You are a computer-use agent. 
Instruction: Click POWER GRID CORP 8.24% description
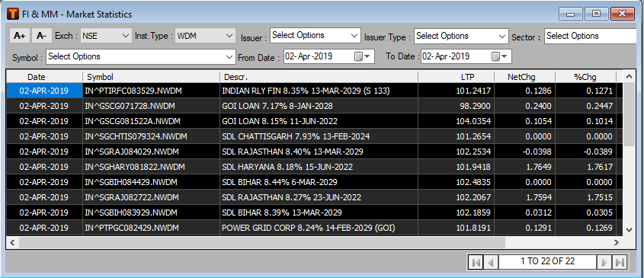click(309, 228)
